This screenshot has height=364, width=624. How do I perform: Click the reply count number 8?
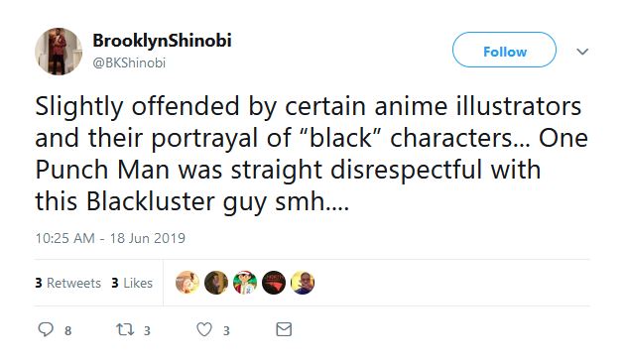[x=68, y=330]
